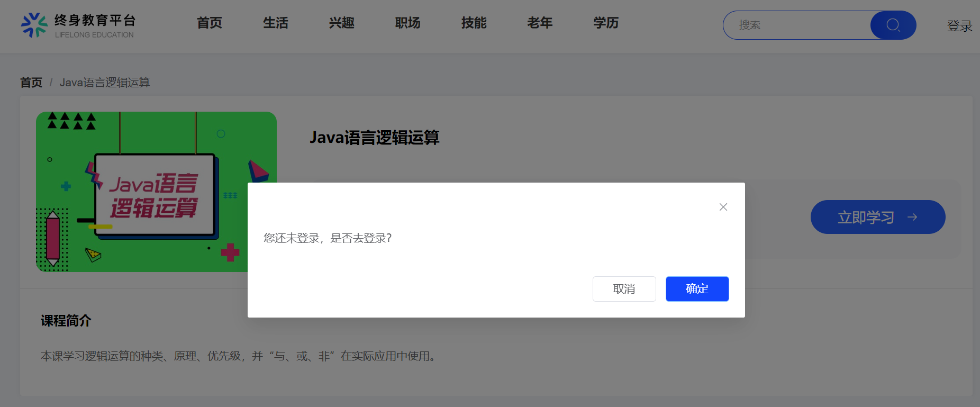Viewport: 980px width, 407px height.
Task: Click the 登录 link in the header
Action: pos(959,26)
